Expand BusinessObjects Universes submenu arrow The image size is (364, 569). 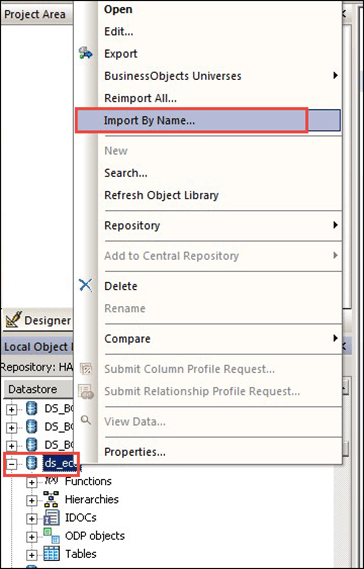335,76
